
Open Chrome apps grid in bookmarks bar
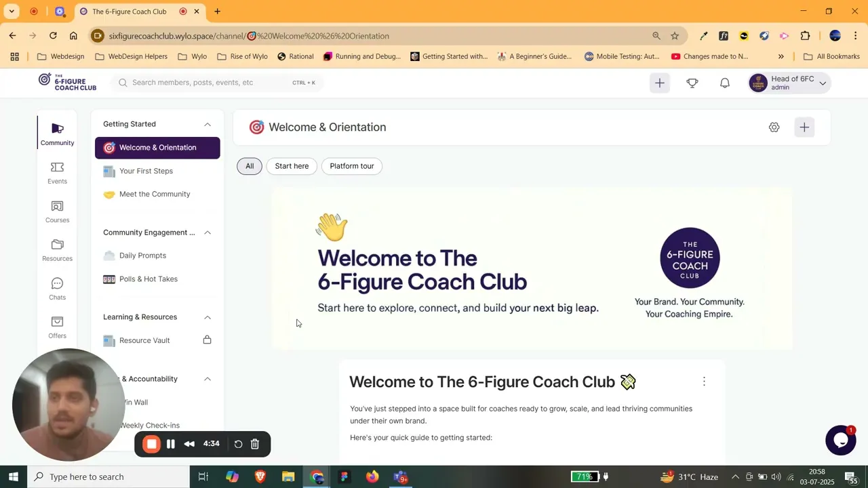[x=14, y=56]
